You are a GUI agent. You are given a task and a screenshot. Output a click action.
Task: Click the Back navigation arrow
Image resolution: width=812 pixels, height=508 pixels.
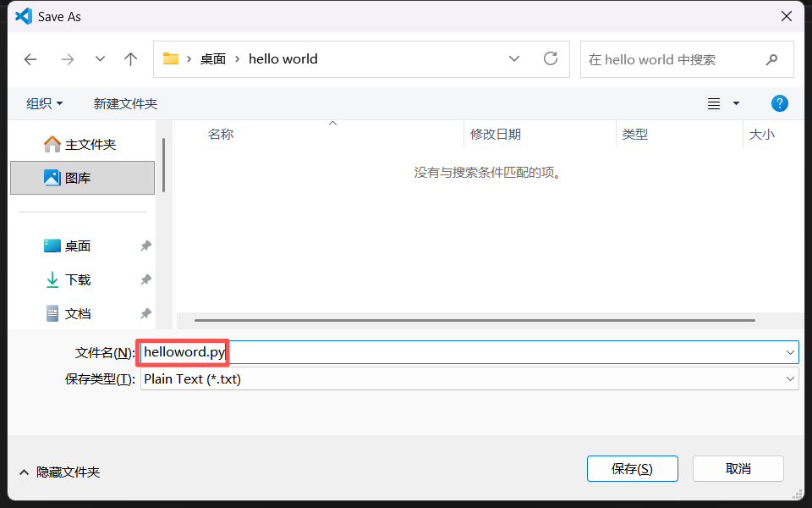[30, 59]
